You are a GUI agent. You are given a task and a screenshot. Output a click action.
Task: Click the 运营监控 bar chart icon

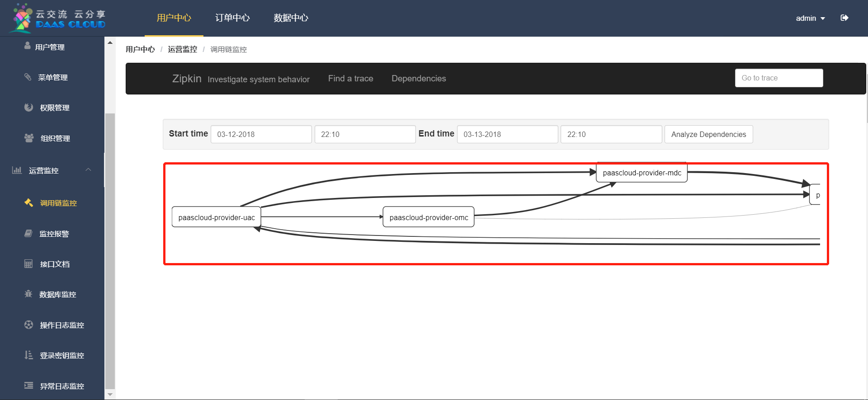coord(17,170)
